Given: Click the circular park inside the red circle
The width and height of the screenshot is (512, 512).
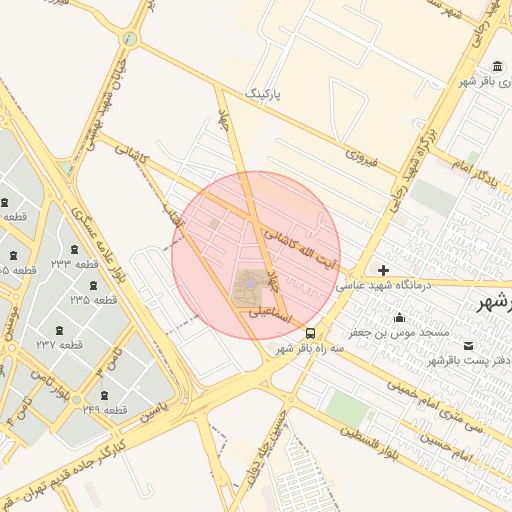Looking at the screenshot, I should coord(250,284).
